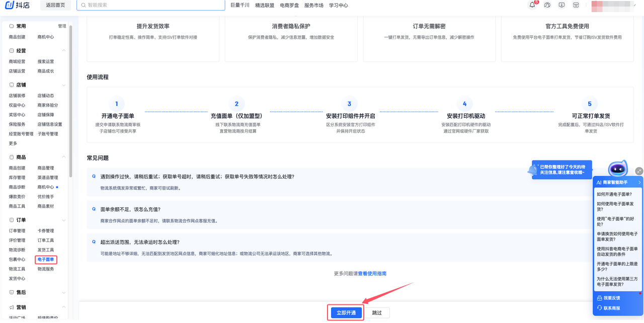The image size is (644, 323).
Task: Click the 店铺 shop icon
Action: (x=12, y=85)
